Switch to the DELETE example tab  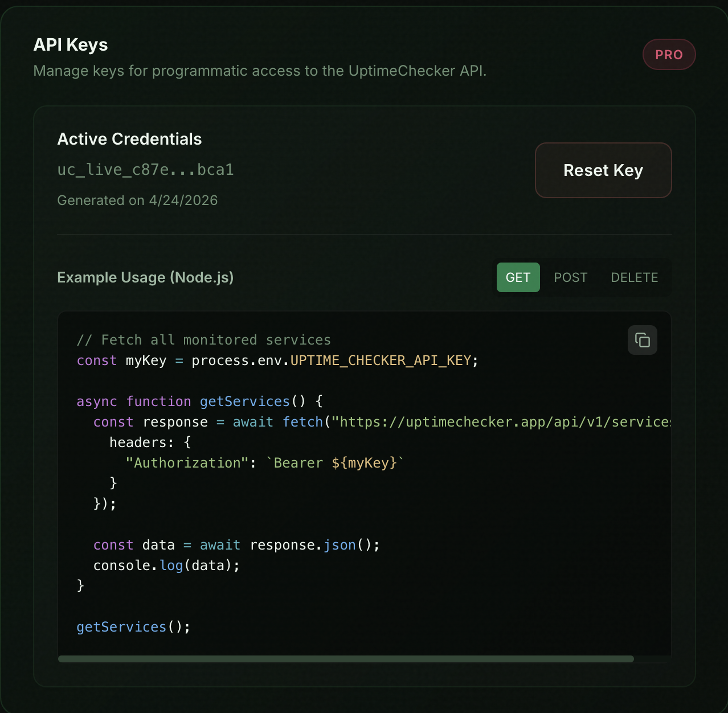coord(634,277)
